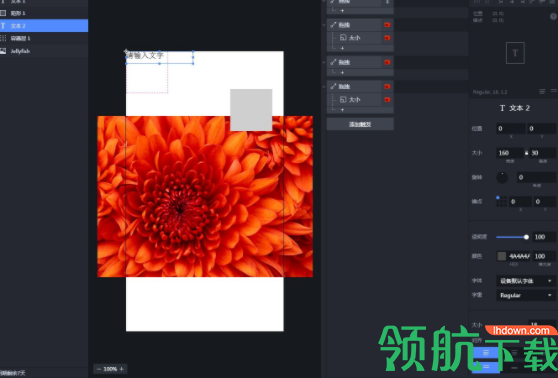
Task: Click the T icon of the selected 文本 2 layer
Action: point(3,26)
